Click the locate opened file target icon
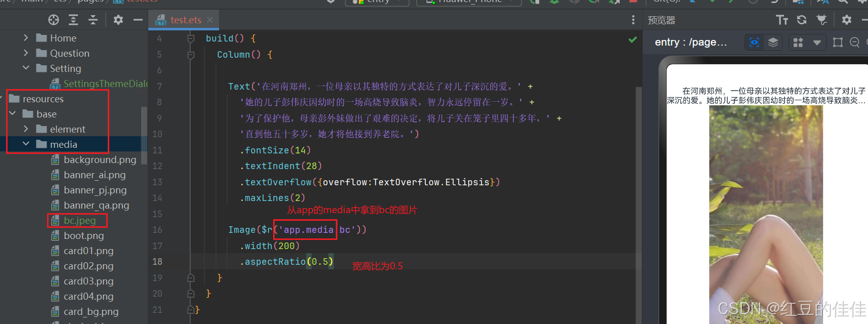The height and width of the screenshot is (324, 868). 54,20
